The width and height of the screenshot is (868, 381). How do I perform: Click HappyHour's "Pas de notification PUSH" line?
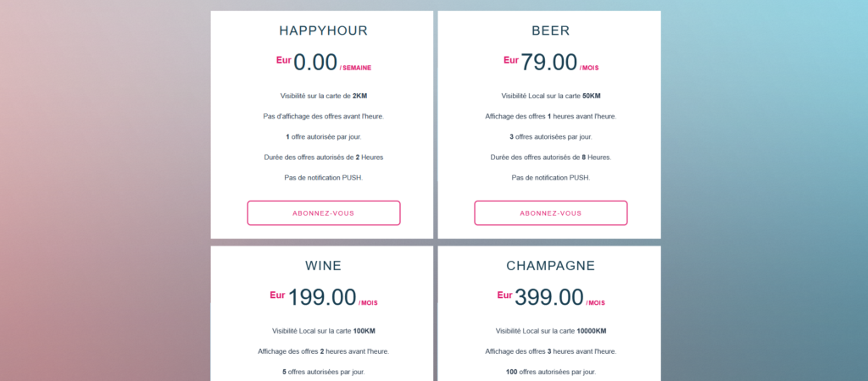pos(323,177)
